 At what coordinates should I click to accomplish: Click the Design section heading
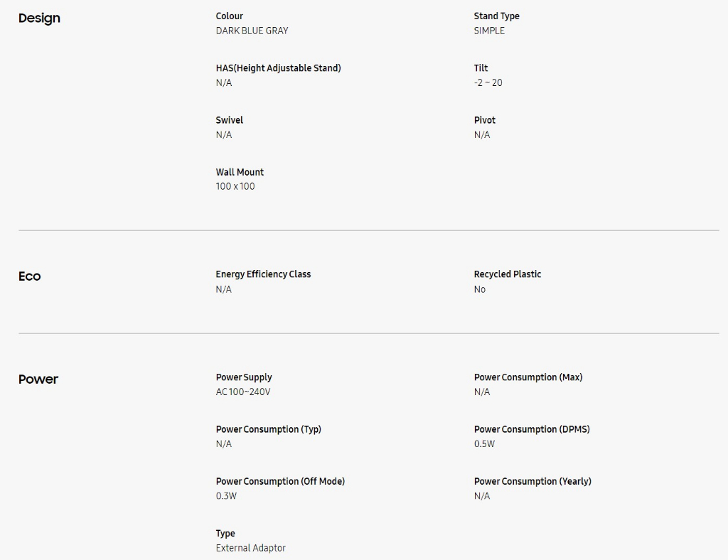click(x=39, y=18)
